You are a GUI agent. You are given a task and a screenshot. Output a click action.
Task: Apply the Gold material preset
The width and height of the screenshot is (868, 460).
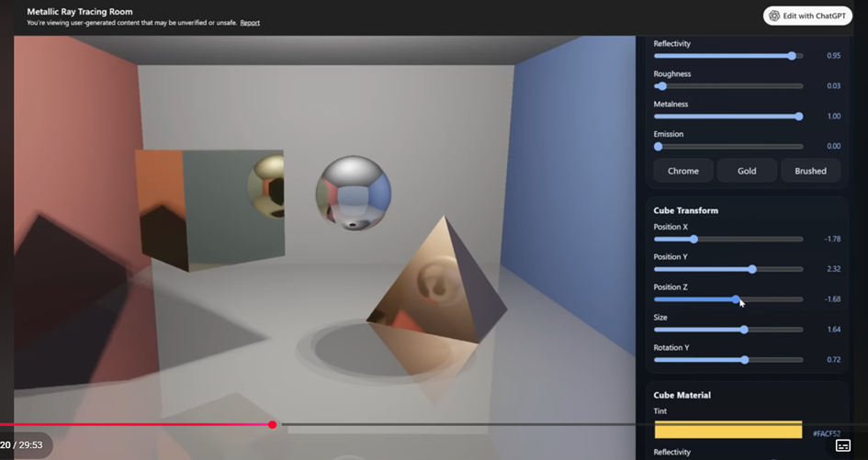747,171
